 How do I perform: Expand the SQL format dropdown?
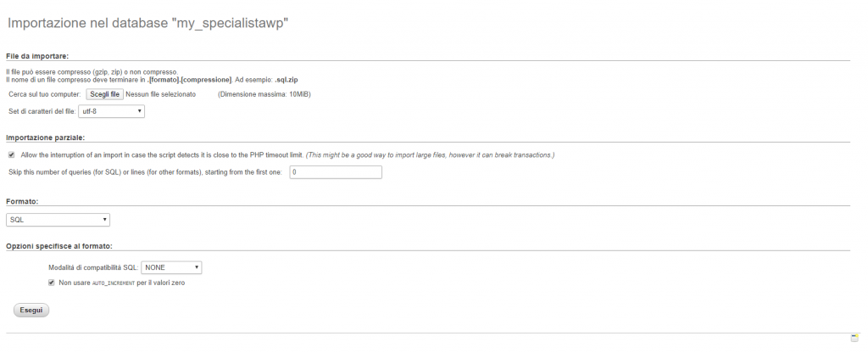click(x=58, y=220)
